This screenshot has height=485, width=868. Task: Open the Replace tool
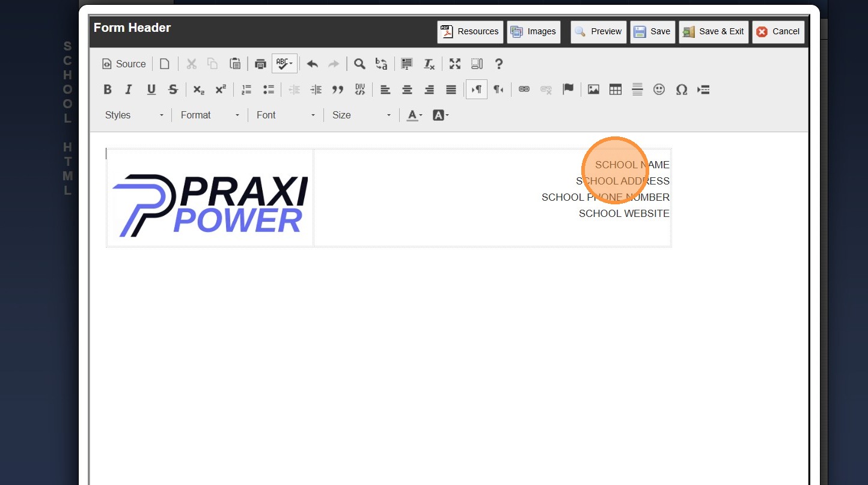coord(381,64)
